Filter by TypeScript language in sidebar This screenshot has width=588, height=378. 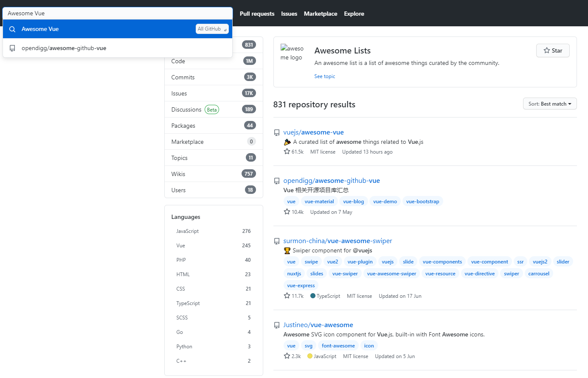214,303
